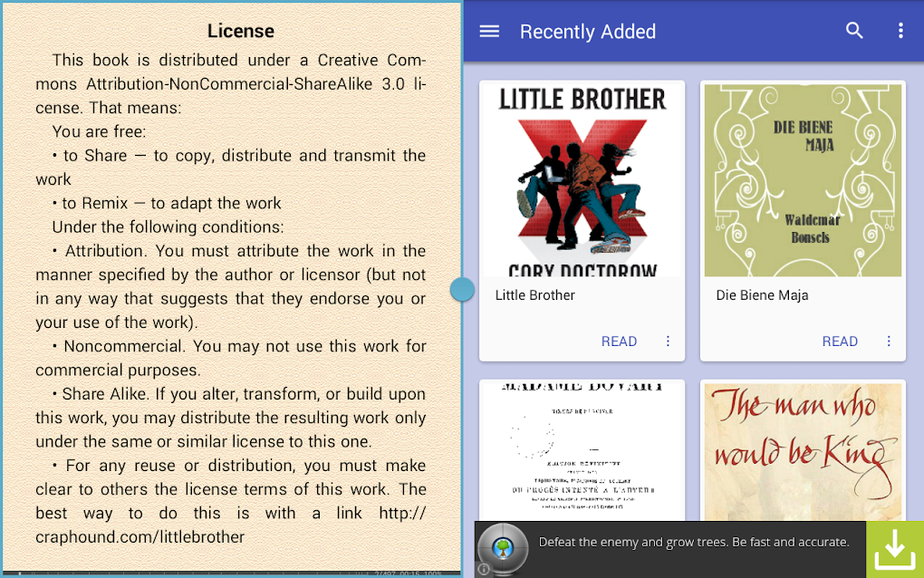Screen dimensions: 924x578
Task: Tap the search magnifier icon
Action: coord(854,31)
